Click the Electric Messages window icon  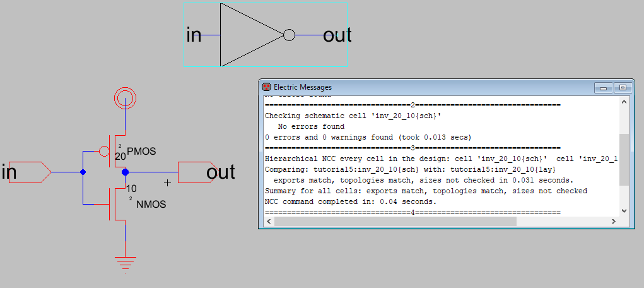(x=266, y=87)
